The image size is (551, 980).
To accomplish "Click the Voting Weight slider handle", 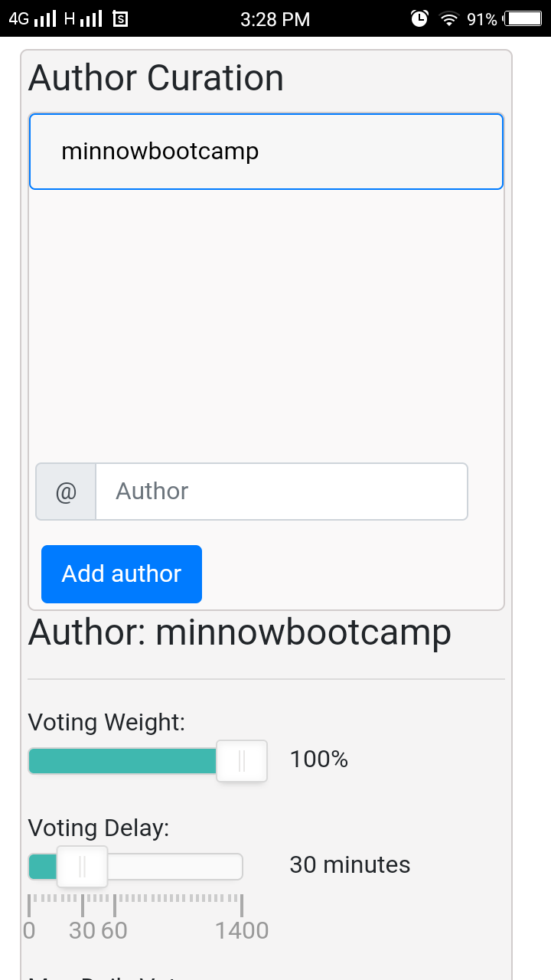I will coord(242,761).
